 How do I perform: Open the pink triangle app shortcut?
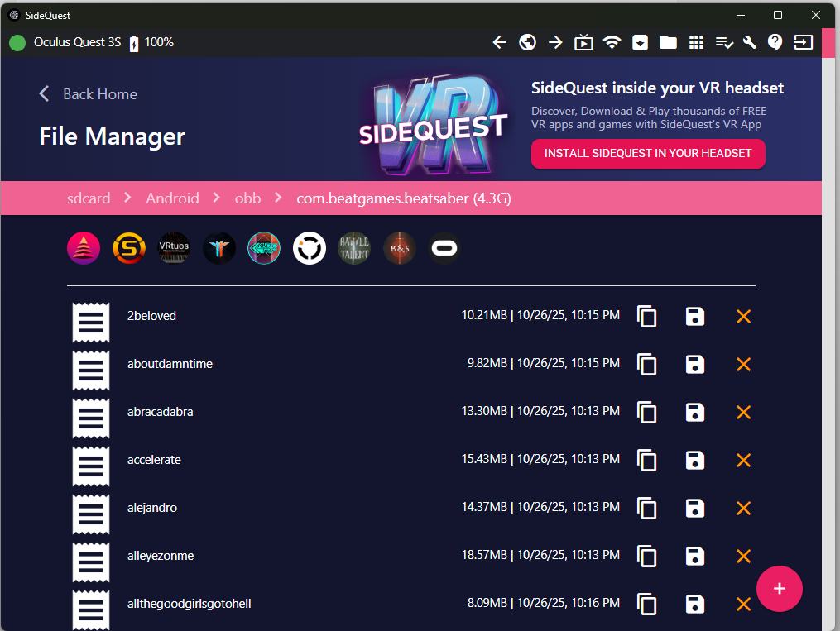pyautogui.click(x=84, y=248)
